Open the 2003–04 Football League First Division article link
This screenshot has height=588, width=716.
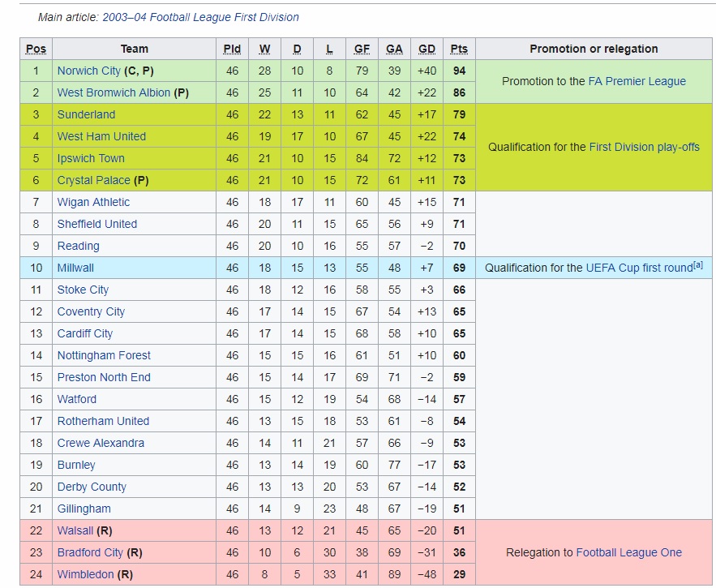click(x=200, y=17)
